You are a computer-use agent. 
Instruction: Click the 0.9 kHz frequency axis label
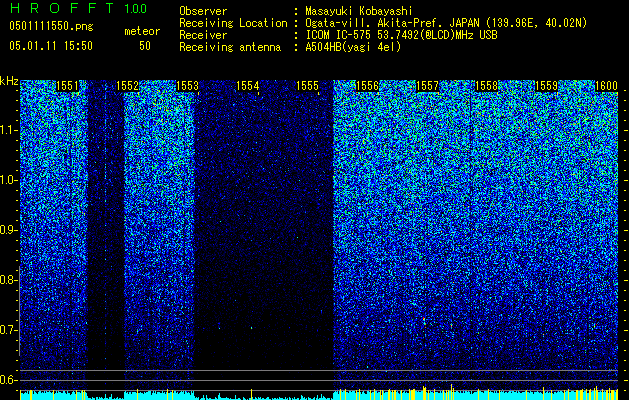coord(9,230)
